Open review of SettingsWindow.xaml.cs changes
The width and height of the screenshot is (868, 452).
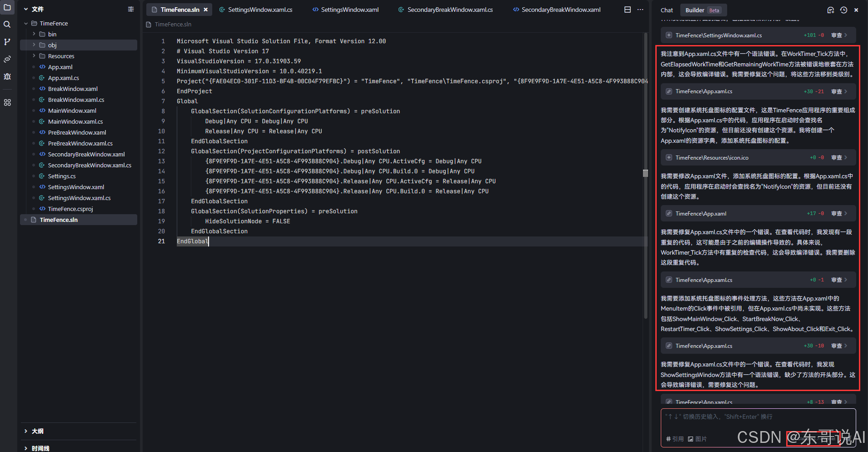839,35
